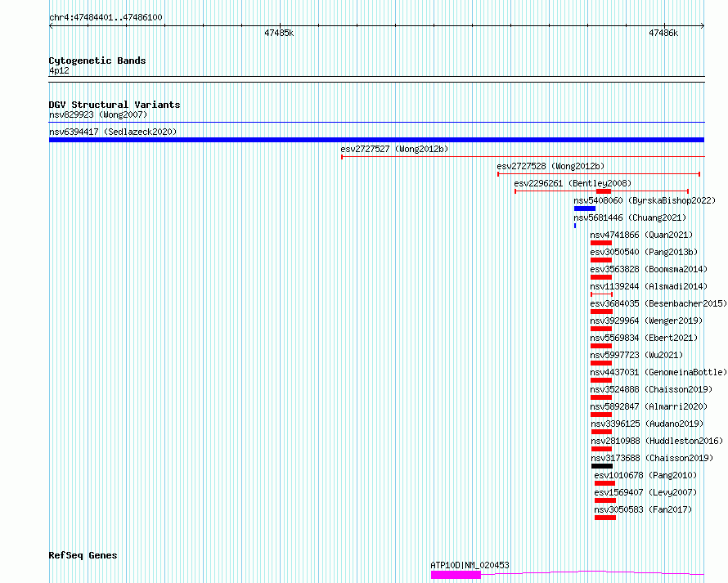This screenshot has width=728, height=583.
Task: Open the nsv4741866 (Quan2021) variant
Action: 641,235
